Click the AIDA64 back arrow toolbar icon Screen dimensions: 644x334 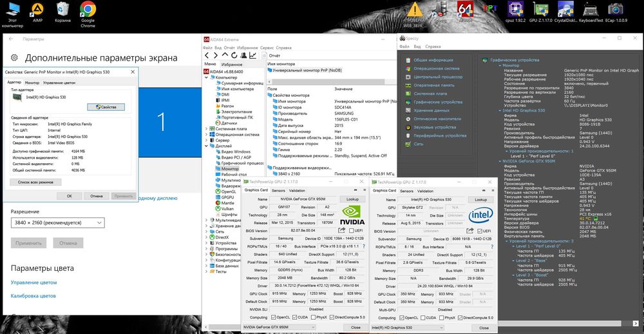pyautogui.click(x=207, y=55)
